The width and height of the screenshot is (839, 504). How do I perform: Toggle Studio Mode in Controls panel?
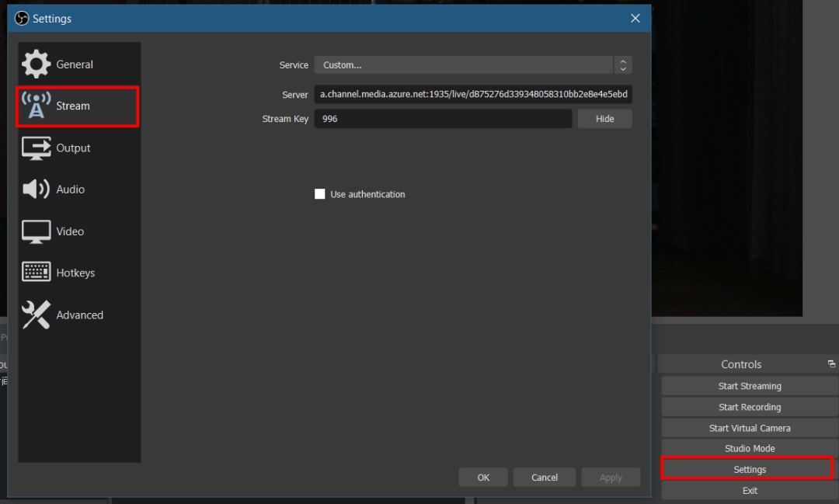coord(749,448)
